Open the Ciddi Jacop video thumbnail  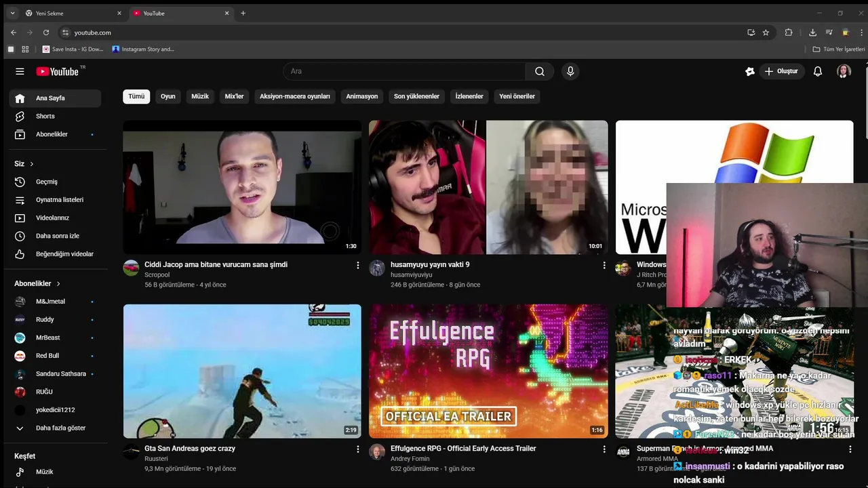point(242,187)
